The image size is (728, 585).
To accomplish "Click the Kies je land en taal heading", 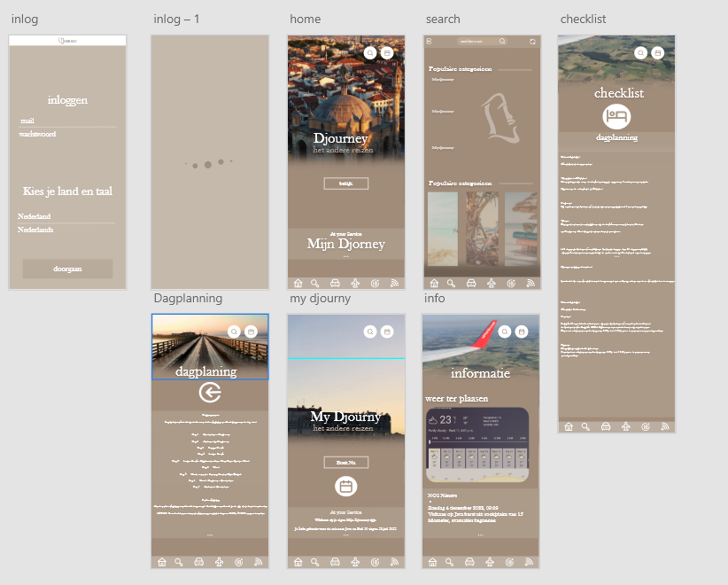I will tap(67, 191).
